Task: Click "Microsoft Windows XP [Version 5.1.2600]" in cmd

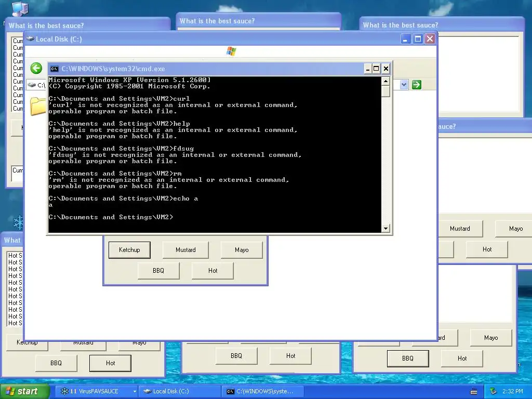Action: pos(129,80)
